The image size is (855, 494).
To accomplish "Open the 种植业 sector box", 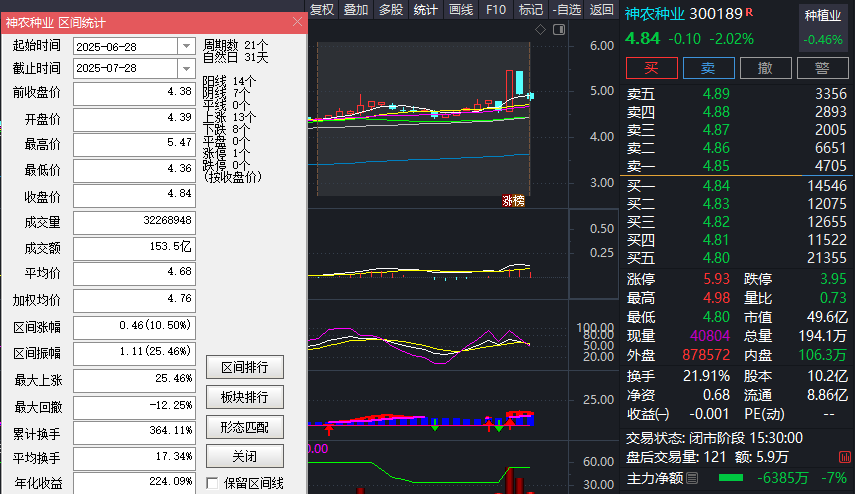I will coord(823,28).
